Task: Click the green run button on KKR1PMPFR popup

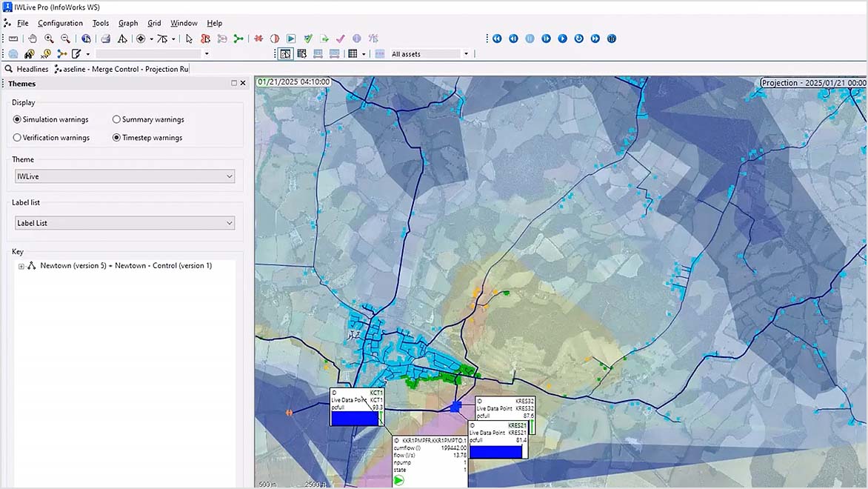Action: [x=398, y=480]
